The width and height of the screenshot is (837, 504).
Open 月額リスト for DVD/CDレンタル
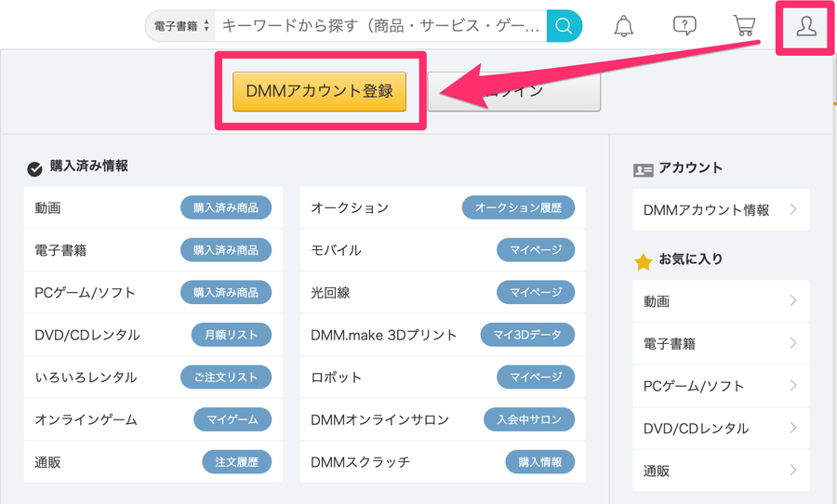(232, 335)
